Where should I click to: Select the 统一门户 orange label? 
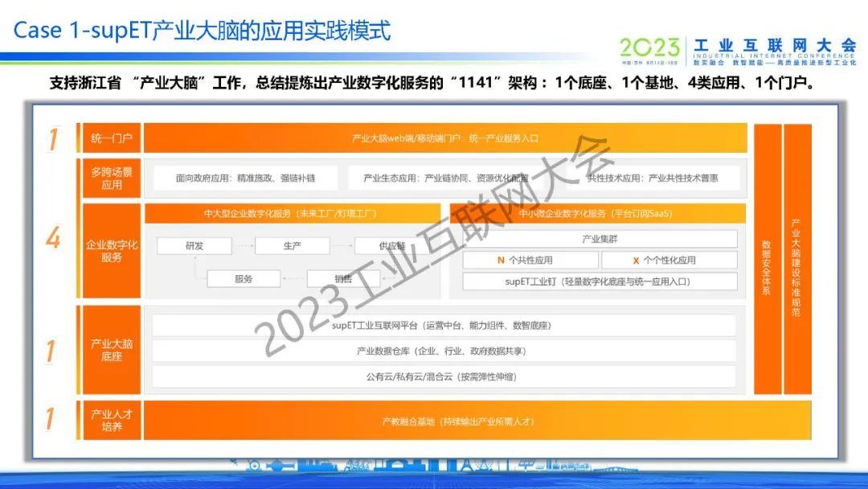click(112, 138)
